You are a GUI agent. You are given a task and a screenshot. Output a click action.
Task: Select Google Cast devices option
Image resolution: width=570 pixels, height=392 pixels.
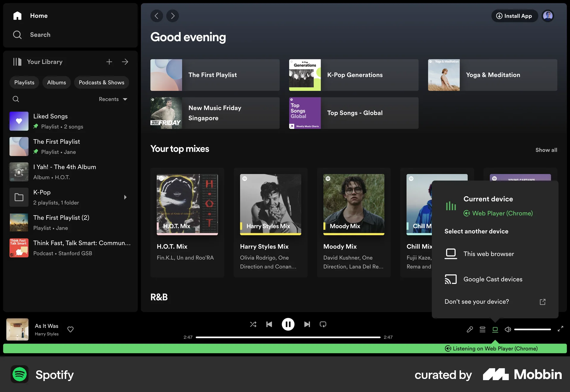493,279
